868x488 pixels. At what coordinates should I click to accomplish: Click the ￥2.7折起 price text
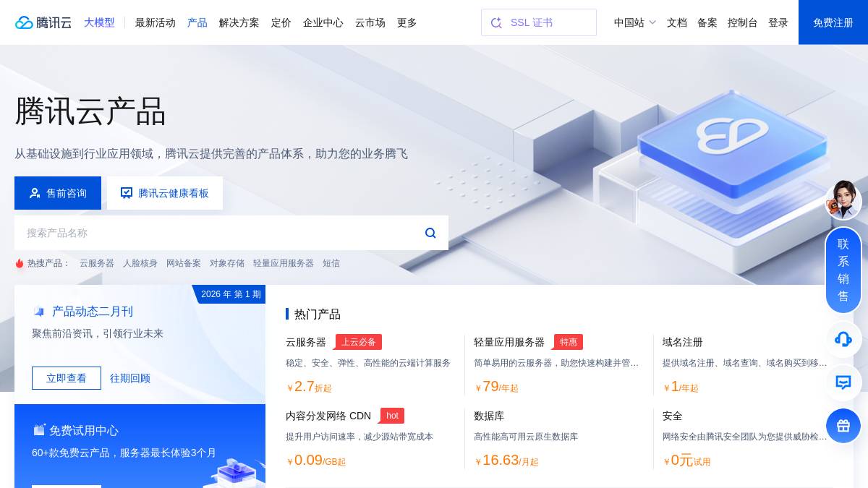point(309,387)
